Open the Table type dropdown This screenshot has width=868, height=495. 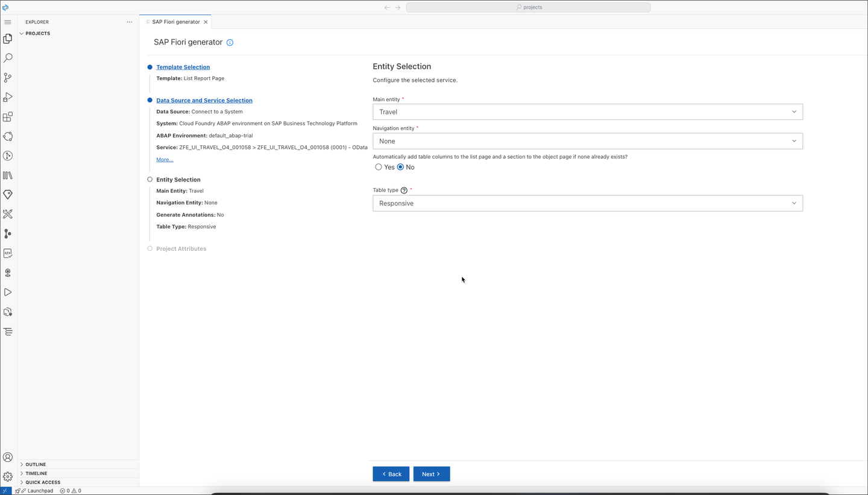tap(588, 203)
